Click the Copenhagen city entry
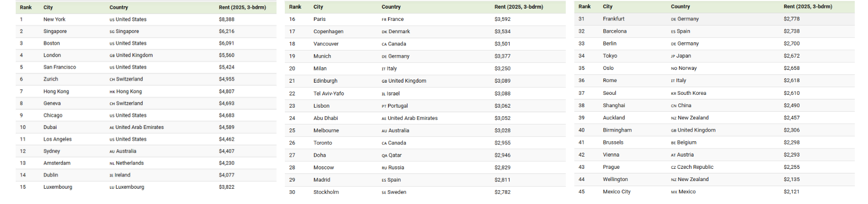868x204 pixels. [x=328, y=32]
